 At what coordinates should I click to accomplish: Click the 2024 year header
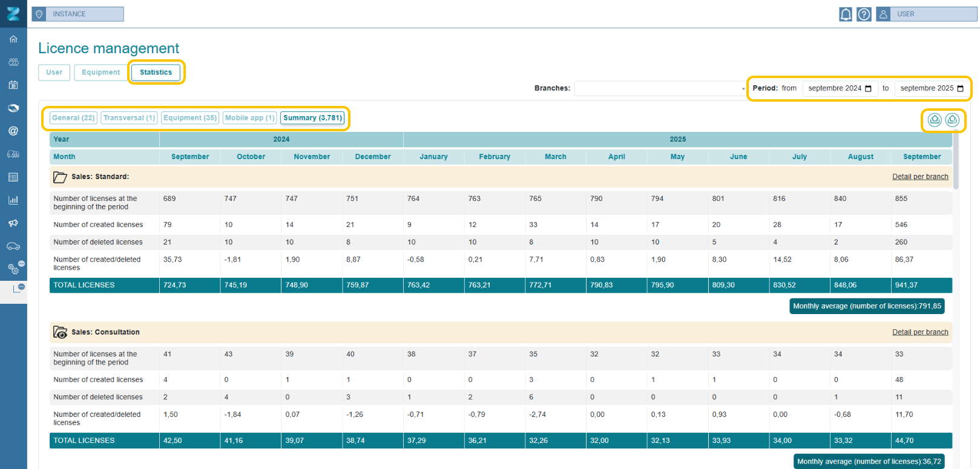[281, 139]
